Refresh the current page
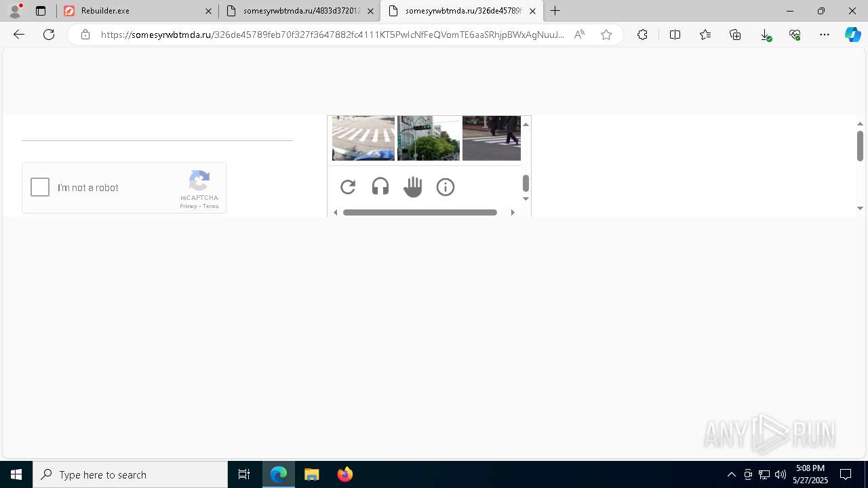The width and height of the screenshot is (868, 488). [49, 35]
